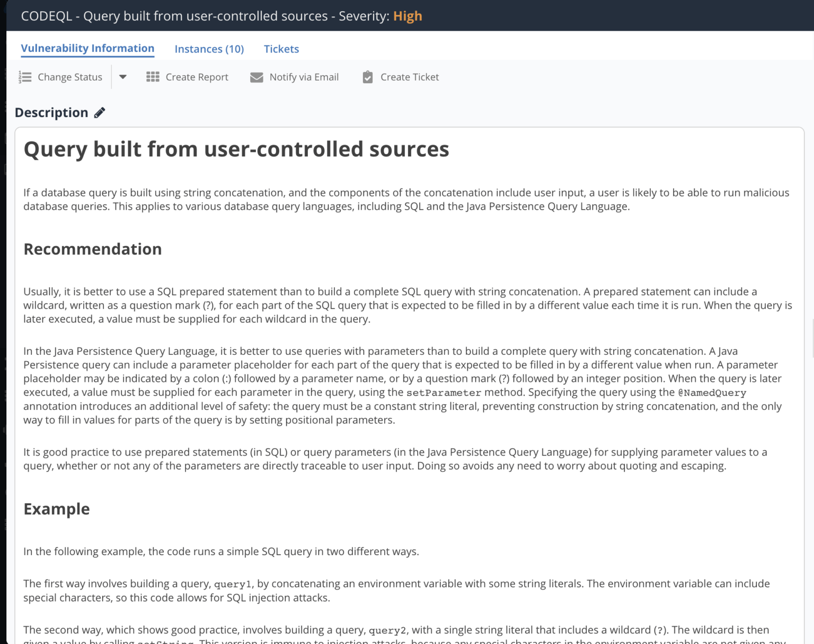Screen dimensions: 814x644
Task: Click the Change Status button
Action: click(69, 77)
